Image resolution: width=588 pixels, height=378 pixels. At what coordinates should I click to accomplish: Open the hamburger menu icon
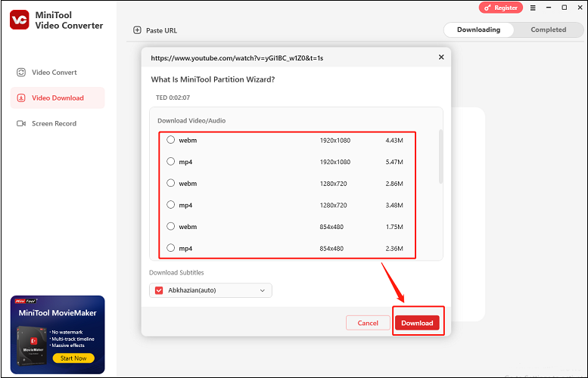coord(533,8)
